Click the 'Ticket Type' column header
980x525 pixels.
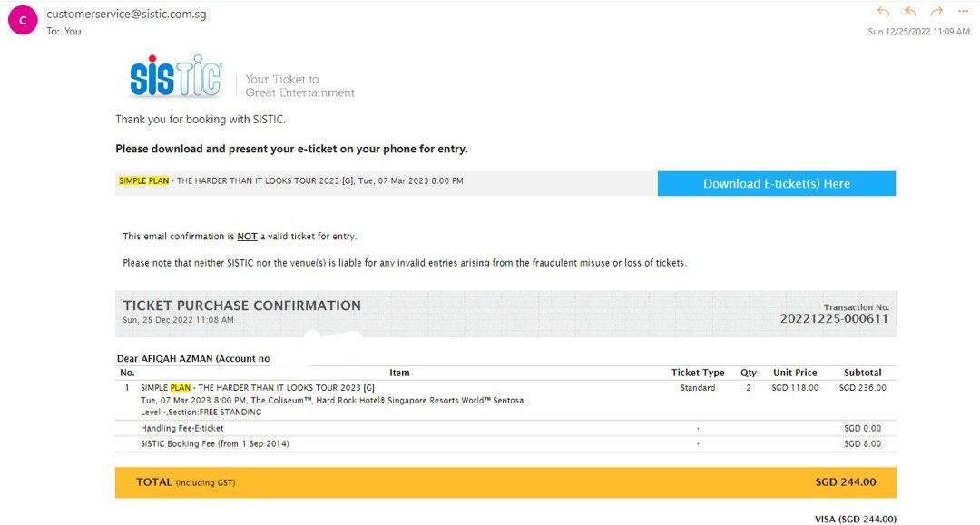pyautogui.click(x=698, y=373)
